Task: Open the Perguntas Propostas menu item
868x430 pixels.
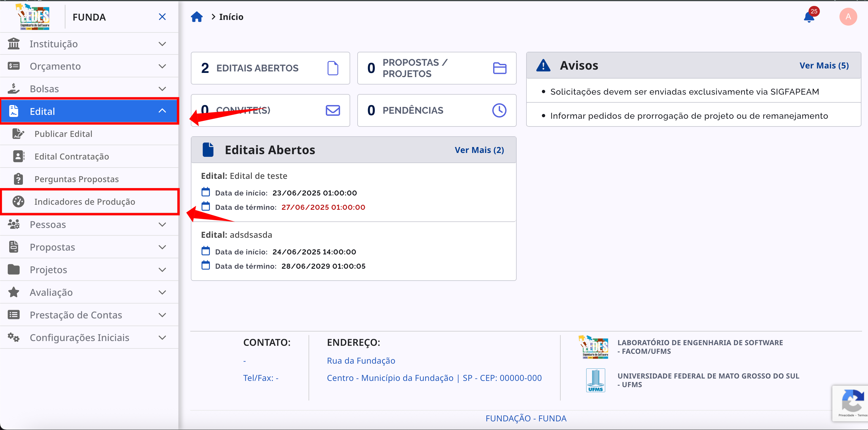Action: point(76,179)
